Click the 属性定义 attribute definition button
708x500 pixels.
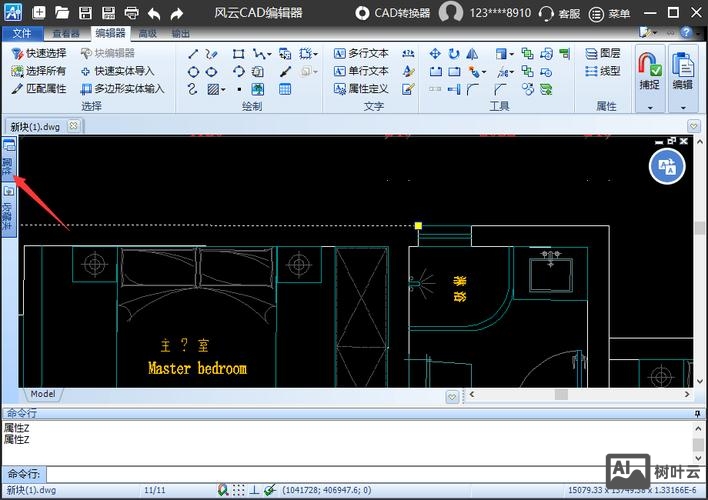[361, 89]
